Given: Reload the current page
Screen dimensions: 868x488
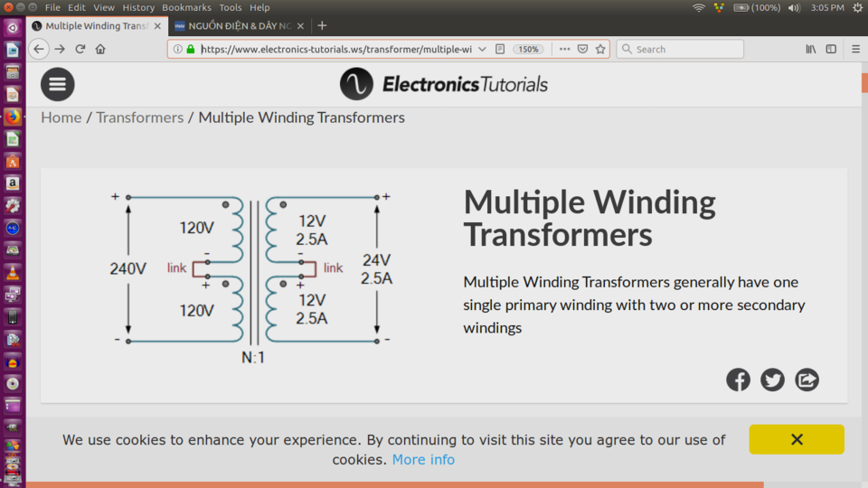Looking at the screenshot, I should coord(80,49).
